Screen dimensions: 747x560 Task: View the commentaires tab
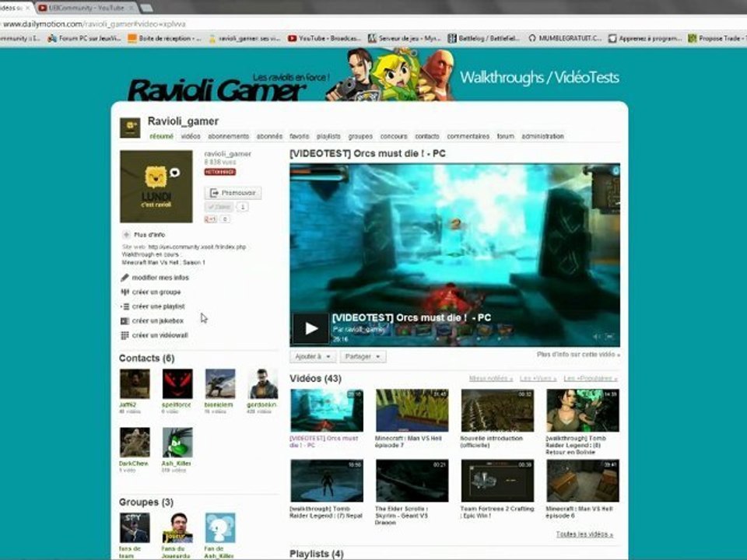(468, 136)
